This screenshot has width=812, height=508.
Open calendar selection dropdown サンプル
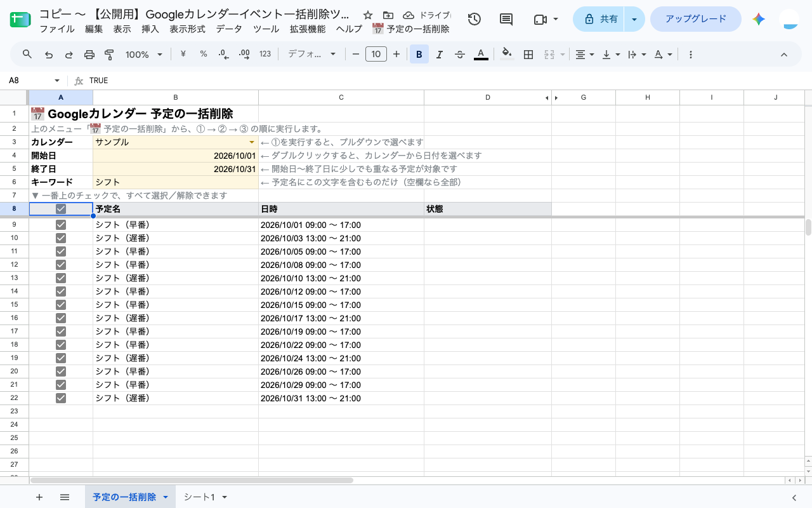pyautogui.click(x=252, y=142)
